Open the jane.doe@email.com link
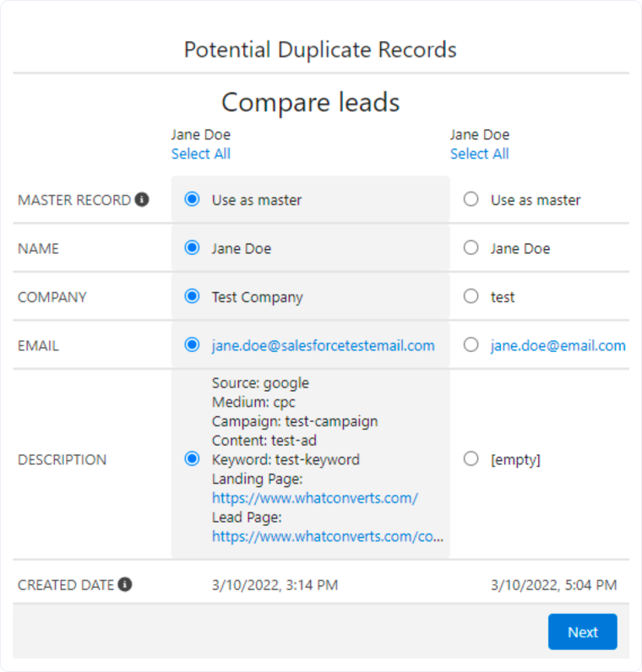Screen dimensions: 642x672 coord(558,345)
